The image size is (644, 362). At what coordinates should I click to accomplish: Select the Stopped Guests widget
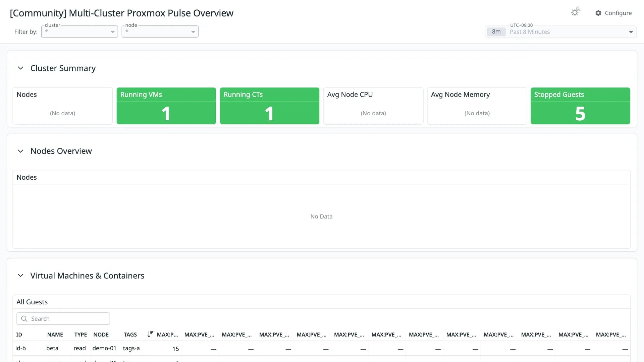(580, 106)
